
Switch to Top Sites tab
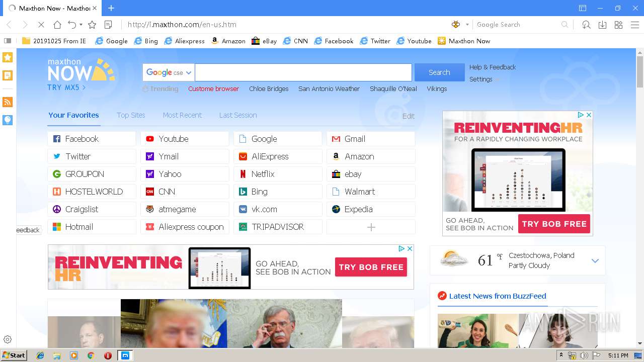pos(131,115)
